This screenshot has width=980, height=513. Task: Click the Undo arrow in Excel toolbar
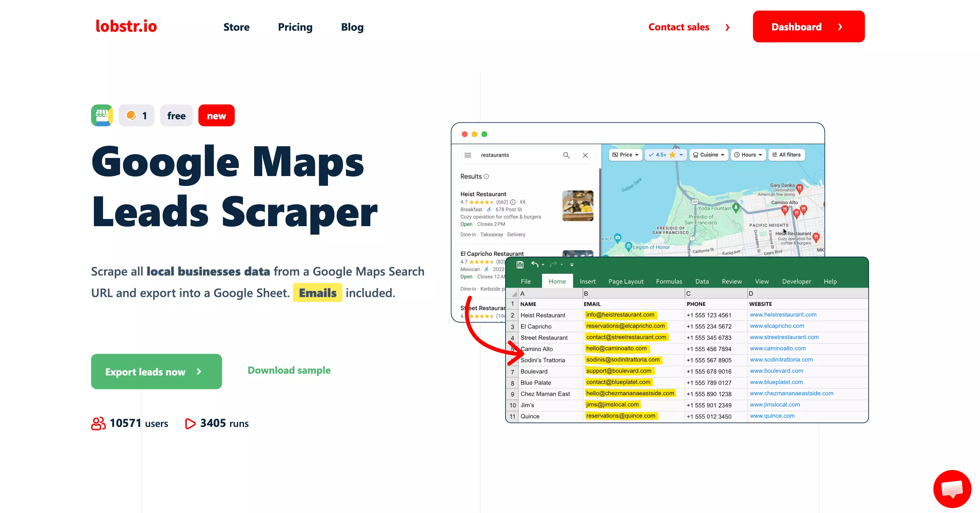pos(535,264)
